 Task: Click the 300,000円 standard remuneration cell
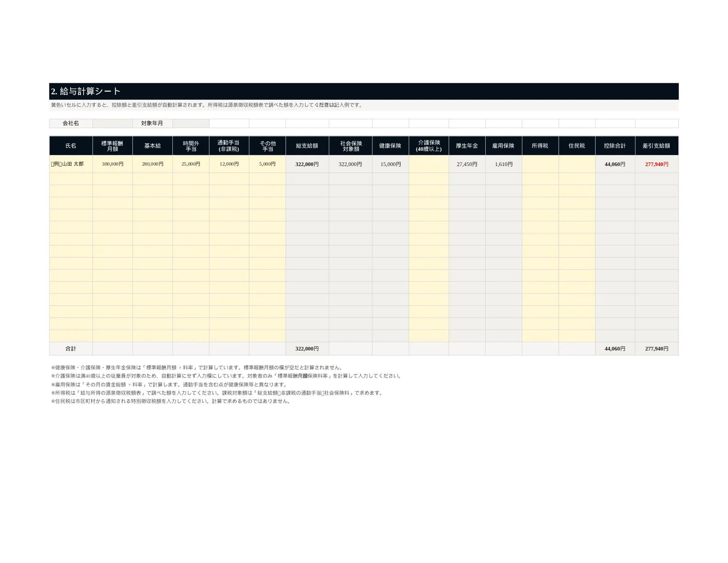(113, 164)
